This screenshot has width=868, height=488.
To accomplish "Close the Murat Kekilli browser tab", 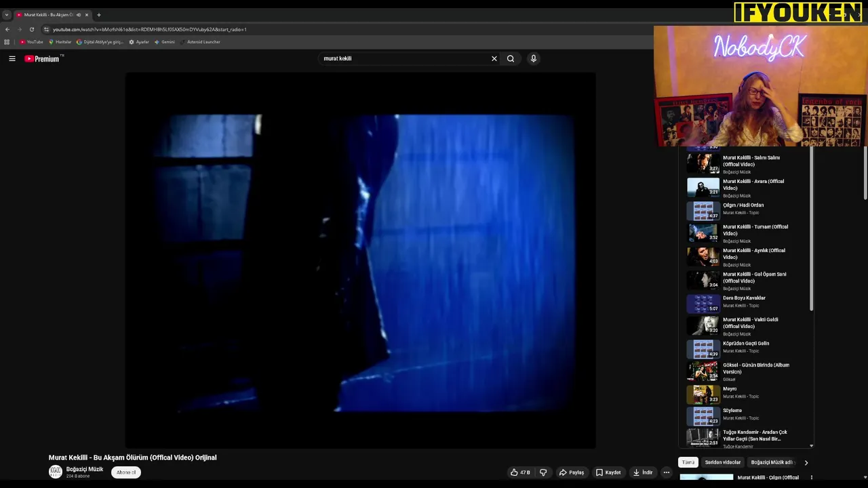I will (x=87, y=15).
